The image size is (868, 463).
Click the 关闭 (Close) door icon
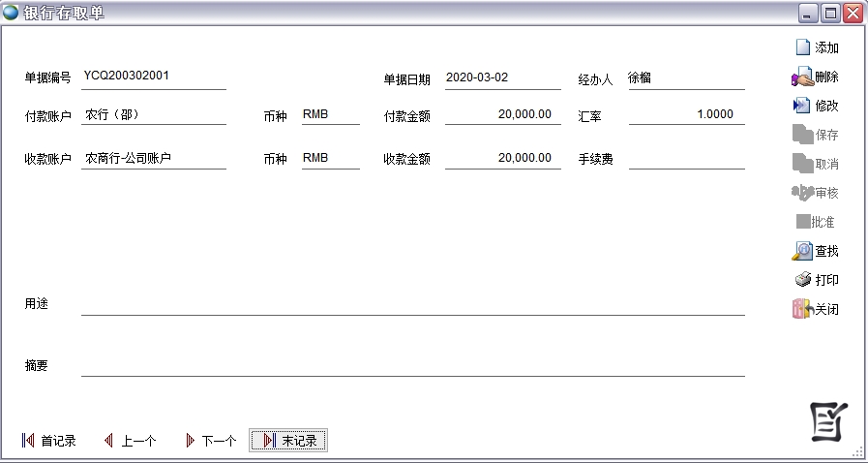point(801,310)
